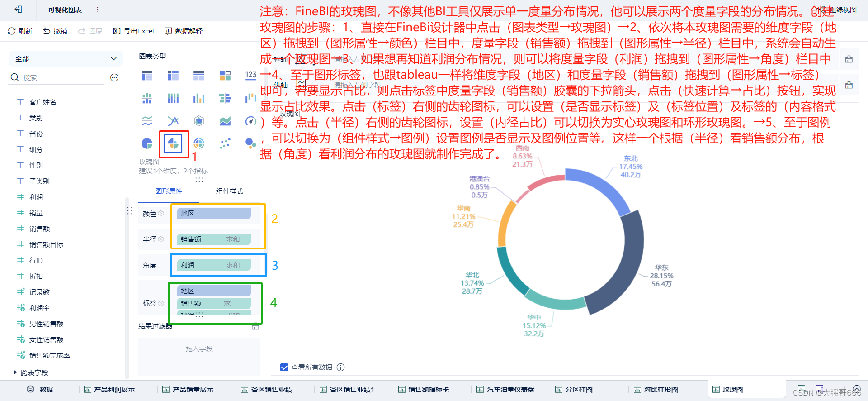Export the chart with 导出Excel
This screenshot has height=401, width=868.
click(x=133, y=31)
